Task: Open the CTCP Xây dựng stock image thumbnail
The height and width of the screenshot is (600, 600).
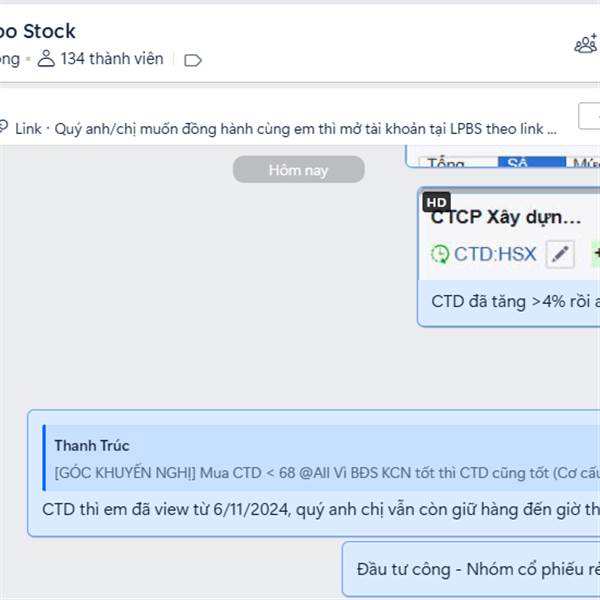Action: coord(509,234)
